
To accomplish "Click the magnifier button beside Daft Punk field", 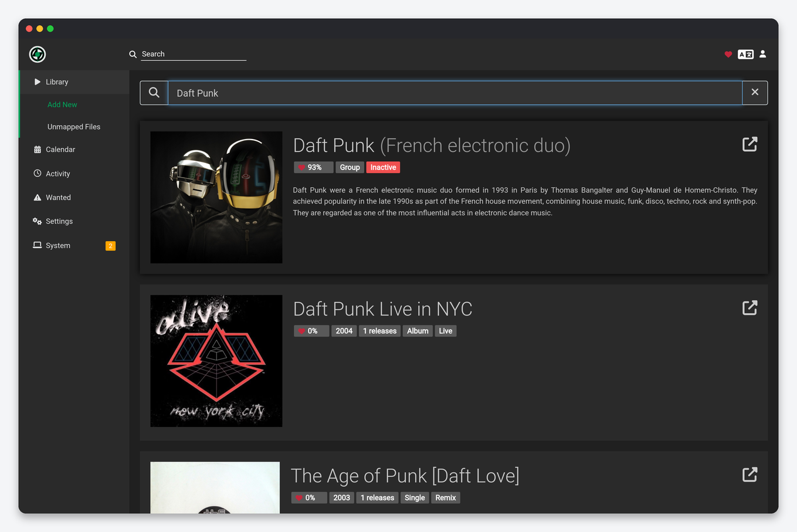I will coord(154,93).
